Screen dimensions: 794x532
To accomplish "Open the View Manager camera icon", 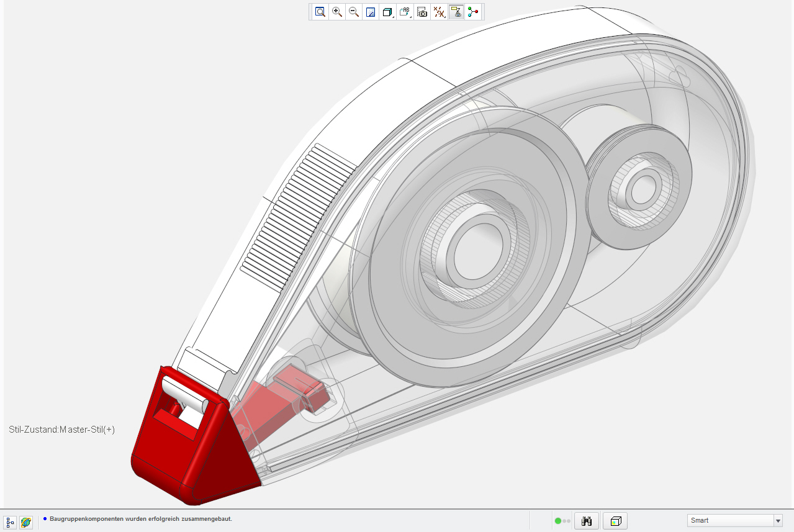I will point(422,12).
